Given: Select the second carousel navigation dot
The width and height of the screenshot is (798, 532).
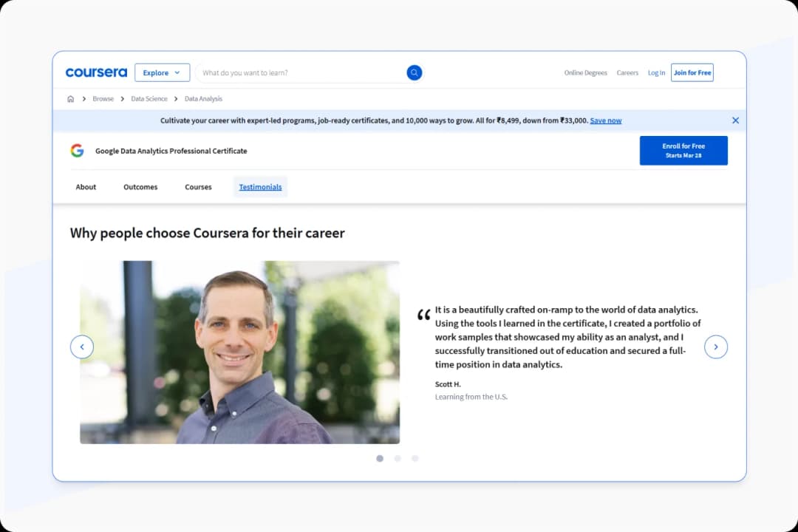Looking at the screenshot, I should [x=398, y=458].
